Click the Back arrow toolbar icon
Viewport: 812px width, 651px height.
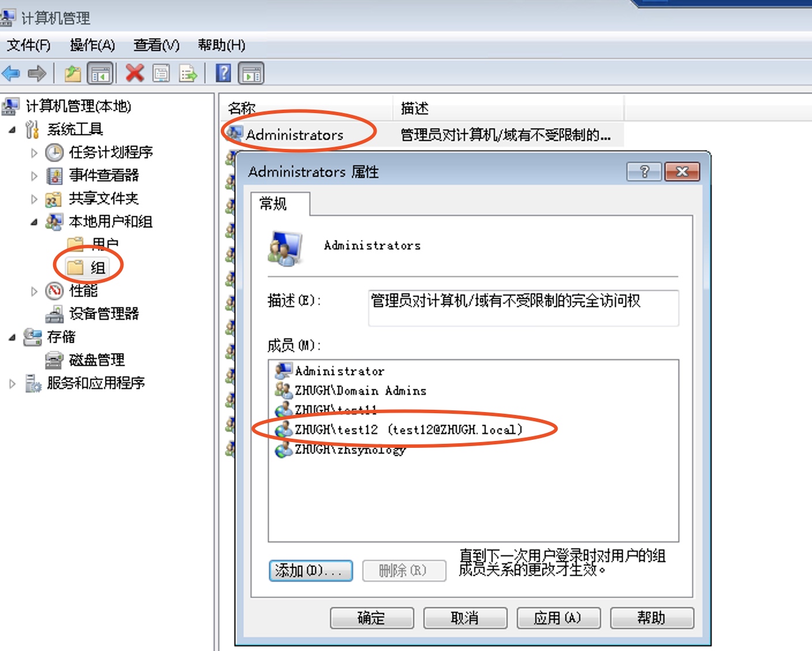[x=11, y=73]
